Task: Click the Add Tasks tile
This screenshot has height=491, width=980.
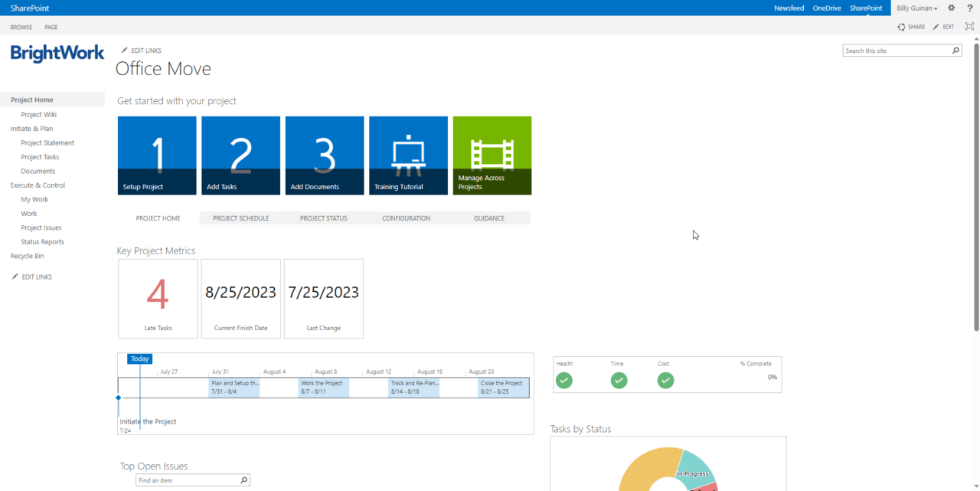Action: coord(240,155)
